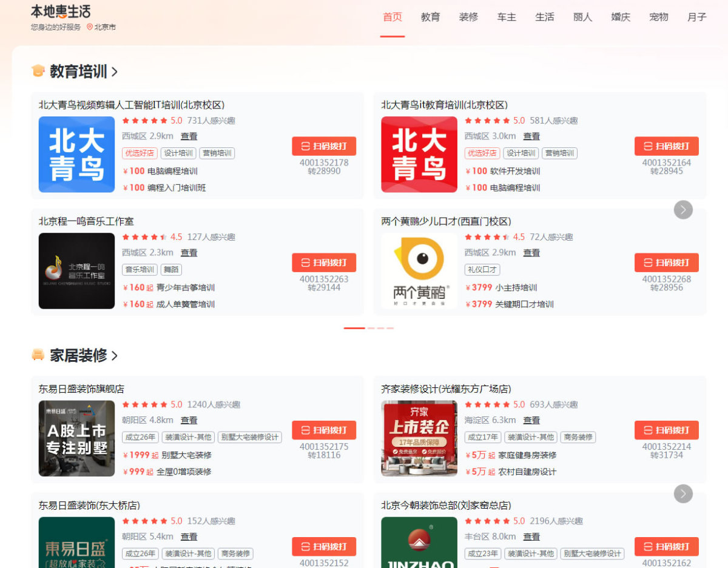
Task: Open title 北大青鸟视频剪辑人工智能IT培训(北京校区)
Action: coord(132,105)
